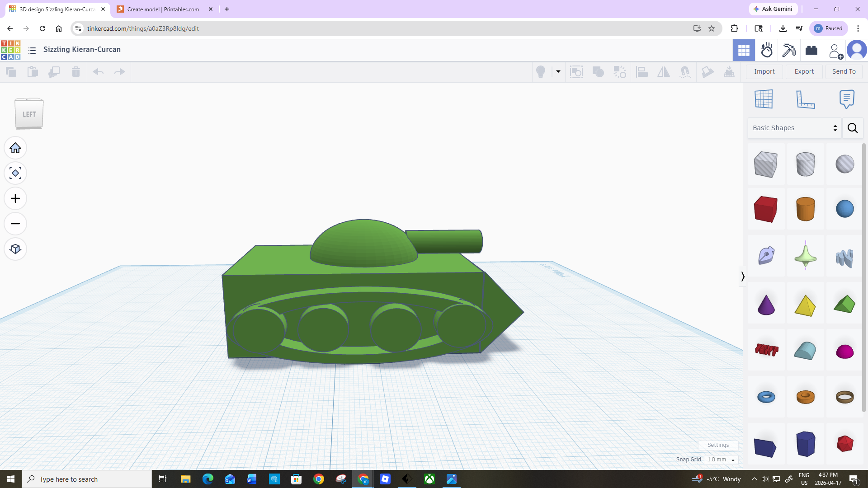This screenshot has height=488, width=868.
Task: Click the Fit all in view icon
Action: coord(15,174)
